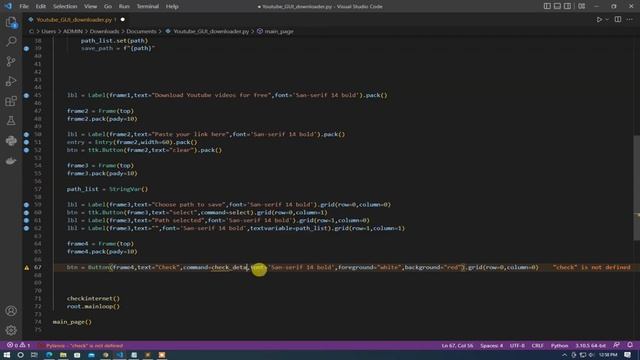Click the vertical scrollbar thumb in editor
The height and width of the screenshot is (360, 640).
(x=637, y=188)
